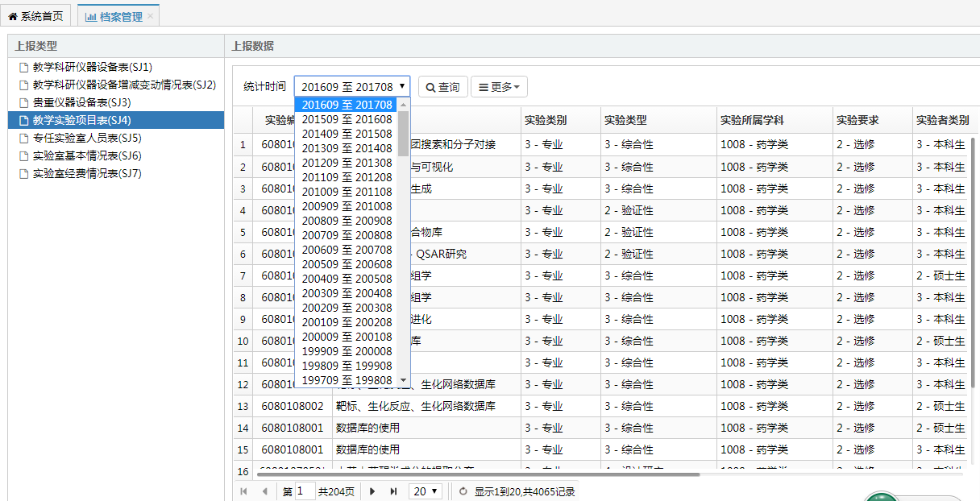Choose period 200909 至 201008 from list

pos(347,206)
